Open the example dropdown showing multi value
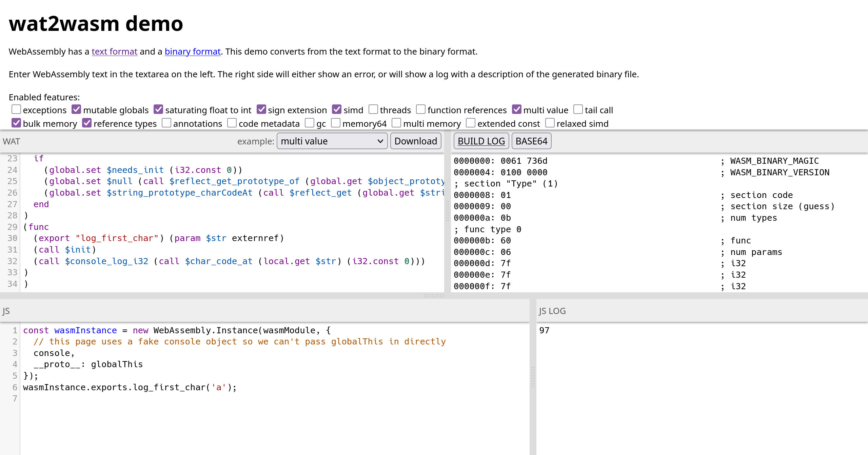 point(332,141)
